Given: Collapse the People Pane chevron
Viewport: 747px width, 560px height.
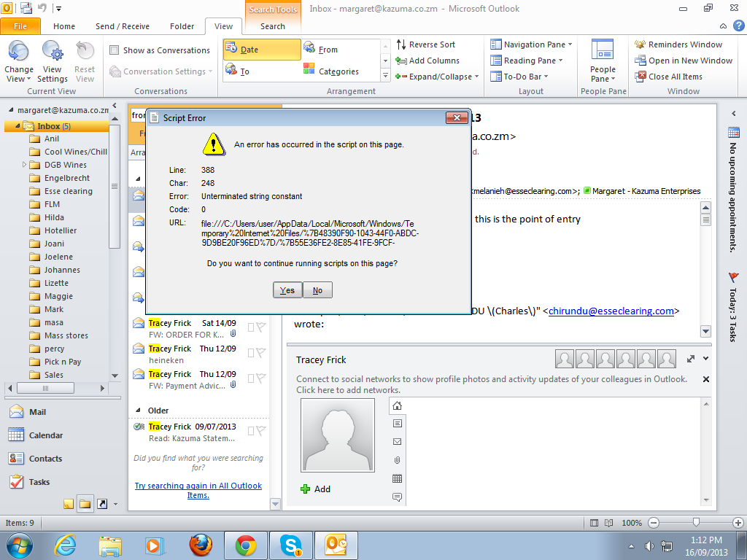Looking at the screenshot, I should pos(705,359).
